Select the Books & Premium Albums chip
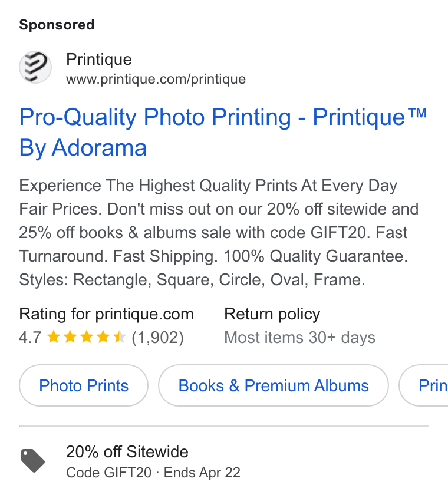This screenshot has width=448, height=495. (x=274, y=385)
